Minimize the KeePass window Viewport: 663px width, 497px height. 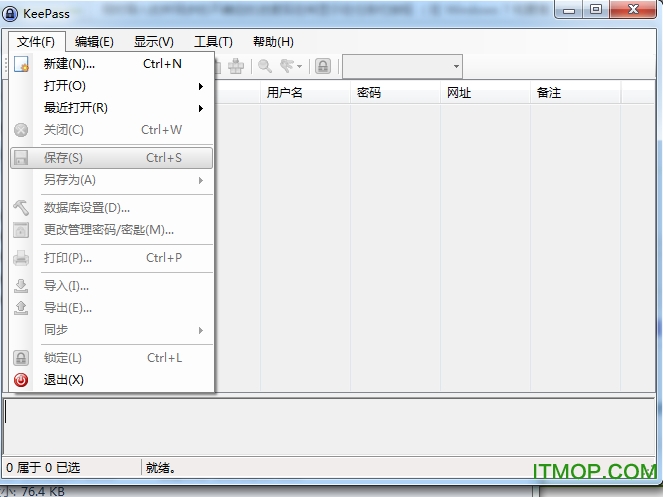click(x=569, y=9)
